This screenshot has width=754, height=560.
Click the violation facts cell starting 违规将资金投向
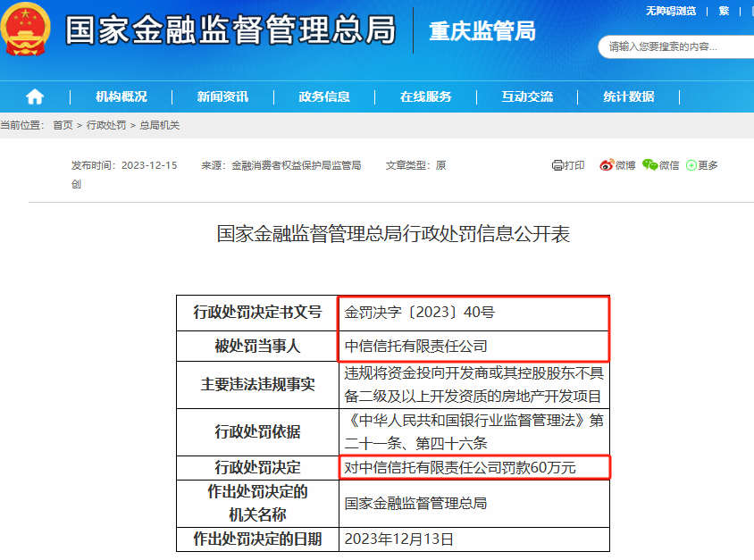pos(473,385)
